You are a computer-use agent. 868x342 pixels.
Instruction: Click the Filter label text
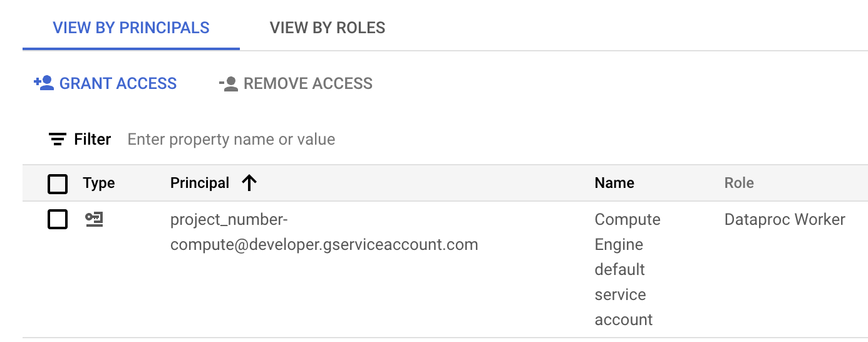point(92,139)
